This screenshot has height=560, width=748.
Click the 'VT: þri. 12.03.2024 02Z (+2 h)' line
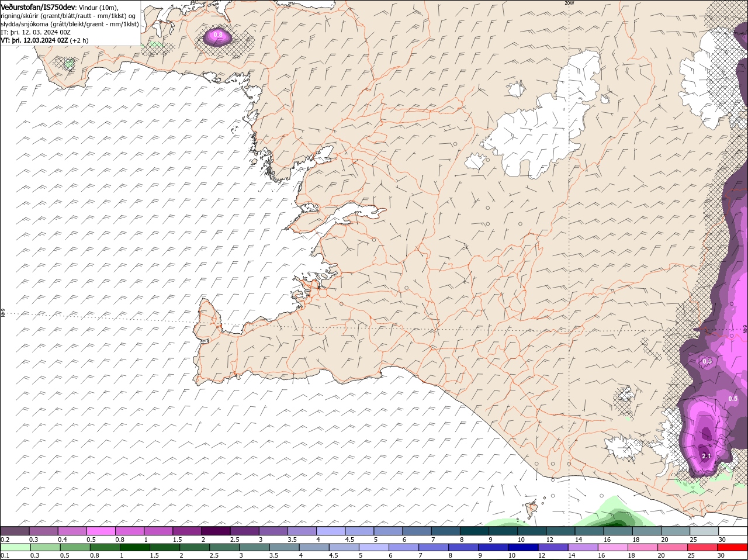pyautogui.click(x=45, y=40)
